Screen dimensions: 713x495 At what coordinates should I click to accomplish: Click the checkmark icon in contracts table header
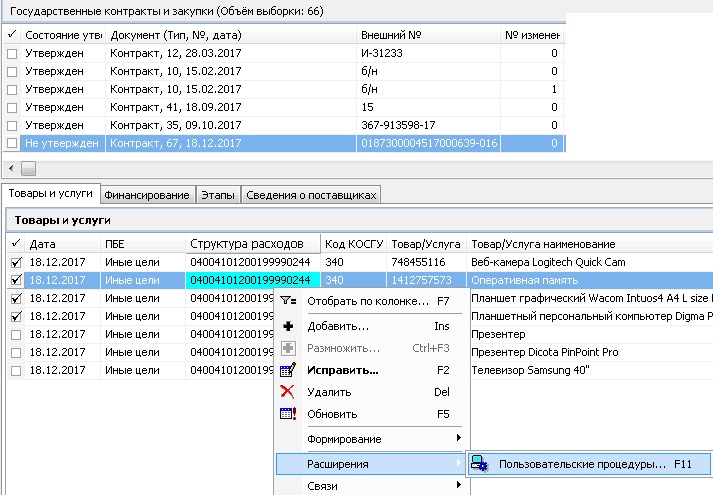click(12, 35)
